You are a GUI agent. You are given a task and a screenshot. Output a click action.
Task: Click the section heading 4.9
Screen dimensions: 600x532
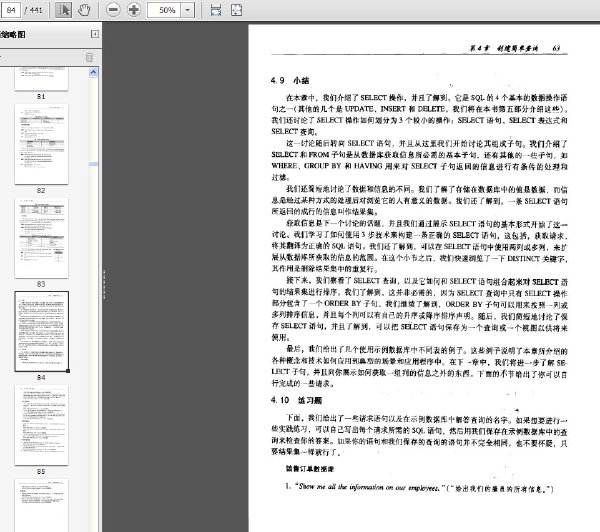[x=290, y=81]
